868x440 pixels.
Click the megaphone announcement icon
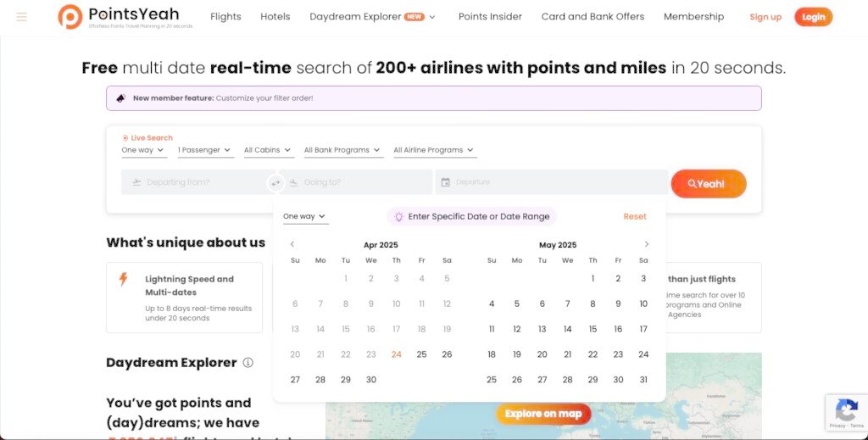tap(121, 98)
